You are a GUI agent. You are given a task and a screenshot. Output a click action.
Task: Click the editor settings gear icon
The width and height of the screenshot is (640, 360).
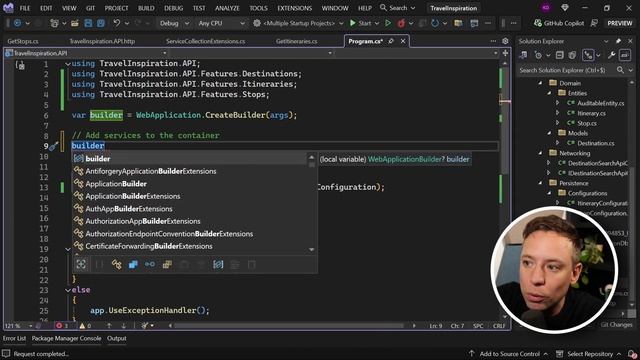point(505,41)
